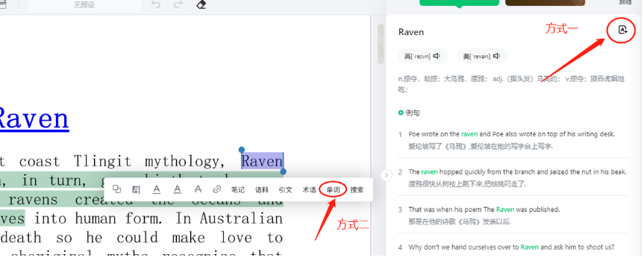Click the undo arrow in the top toolbar
Screen dimensions: 644x269
pyautogui.click(x=156, y=5)
